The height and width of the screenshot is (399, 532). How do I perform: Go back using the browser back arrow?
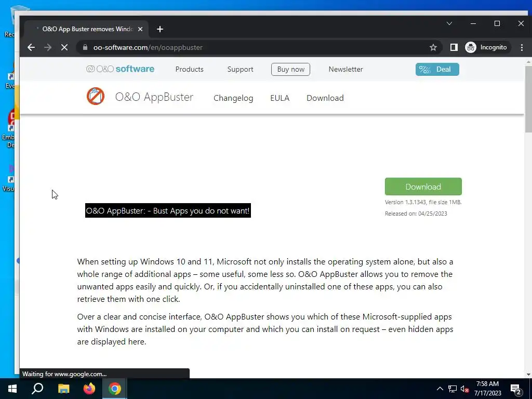pyautogui.click(x=31, y=47)
